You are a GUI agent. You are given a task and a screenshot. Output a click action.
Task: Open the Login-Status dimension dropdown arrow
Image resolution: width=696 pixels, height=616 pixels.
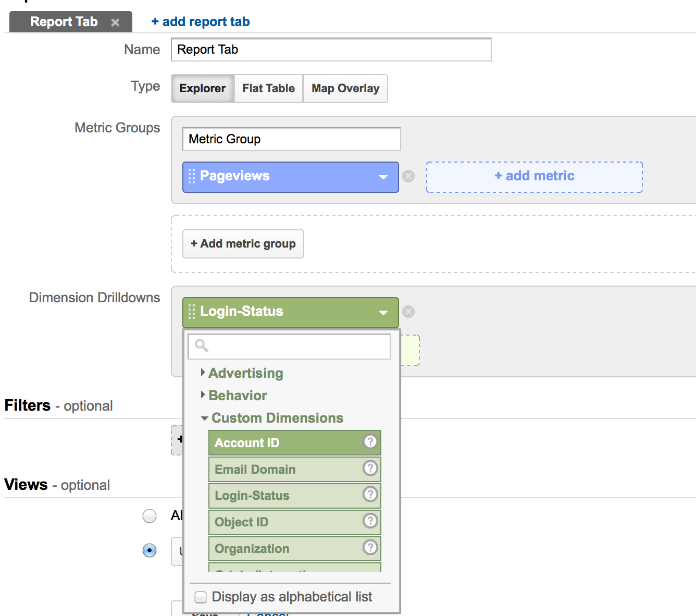383,313
